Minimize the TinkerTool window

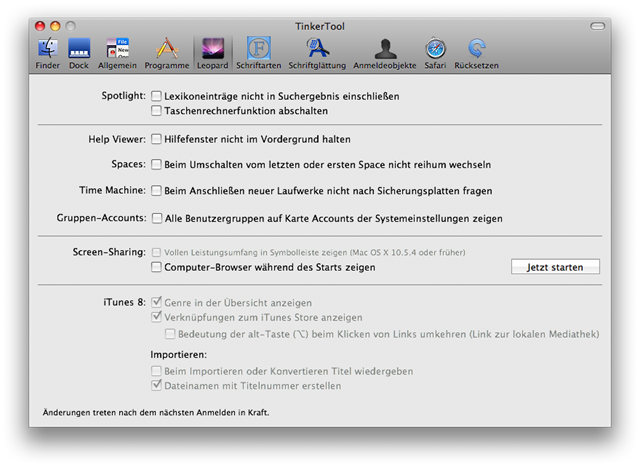pos(55,26)
